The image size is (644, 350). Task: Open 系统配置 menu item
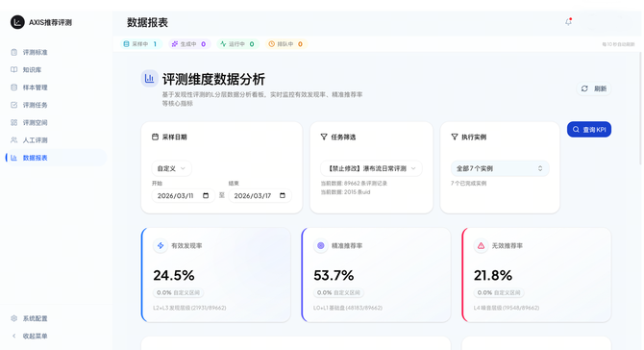click(56, 318)
